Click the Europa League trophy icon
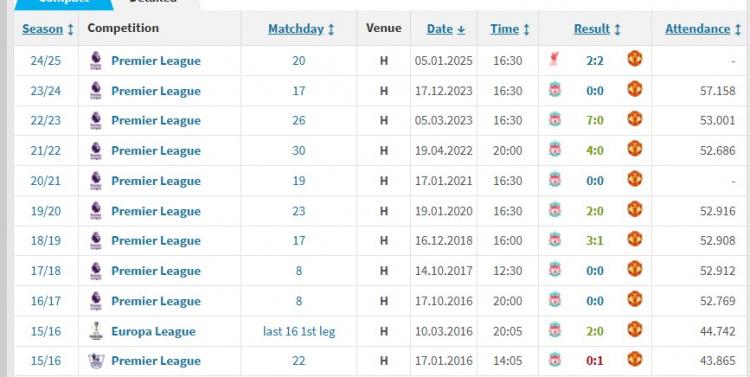This screenshot has height=377, width=750. point(96,331)
